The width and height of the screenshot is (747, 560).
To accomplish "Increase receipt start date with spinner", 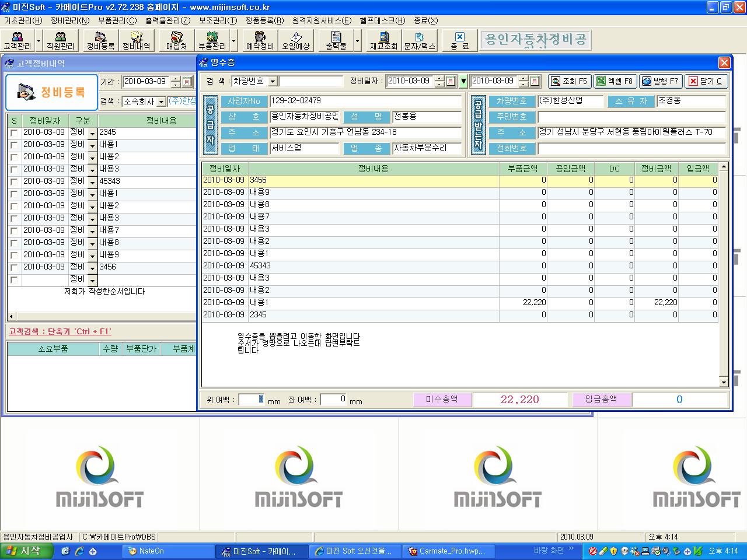I will [x=439, y=78].
